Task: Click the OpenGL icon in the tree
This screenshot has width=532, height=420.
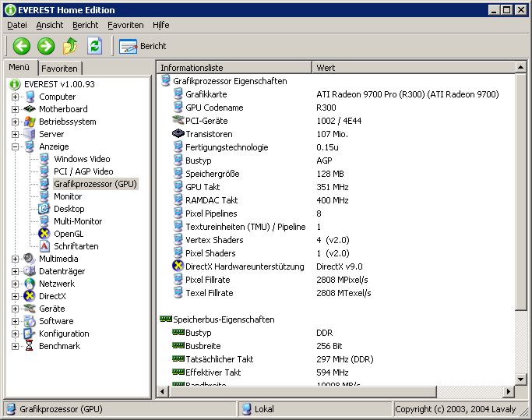Action: pos(44,234)
